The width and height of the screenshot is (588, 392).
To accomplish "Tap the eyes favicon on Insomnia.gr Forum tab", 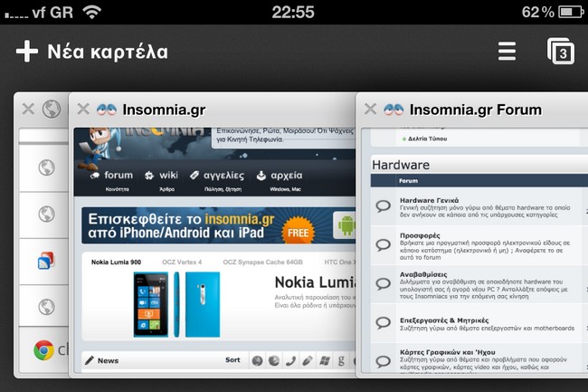I will click(394, 110).
